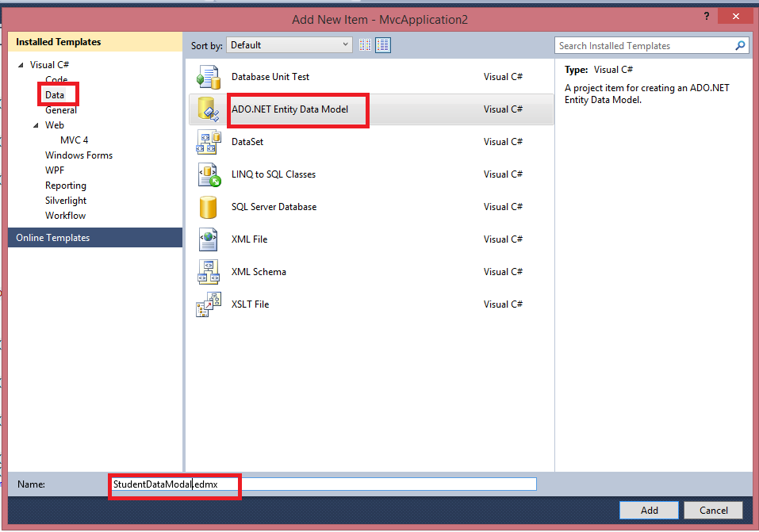Click the Name input field
The image size is (759, 532).
pos(324,484)
